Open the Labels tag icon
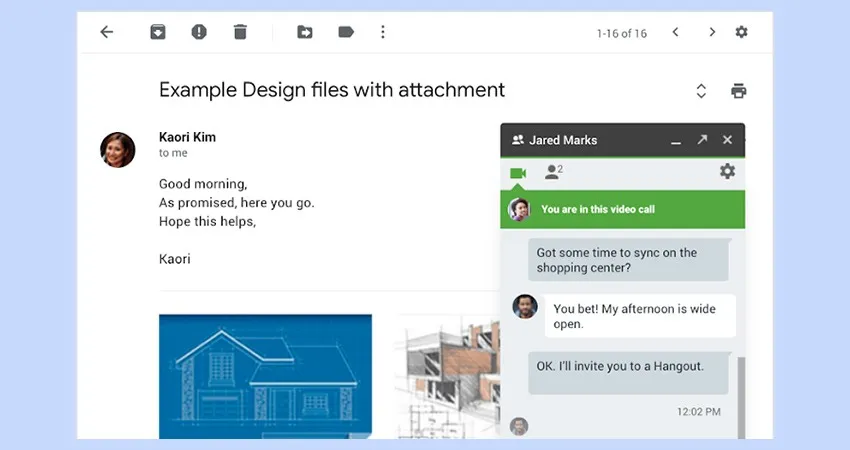Viewport: 850px width, 450px height. [x=346, y=32]
